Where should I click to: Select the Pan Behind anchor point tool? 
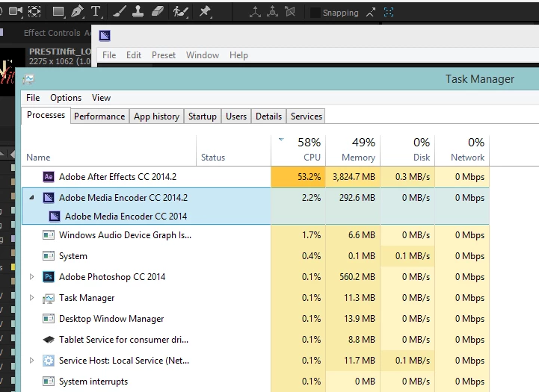click(34, 12)
